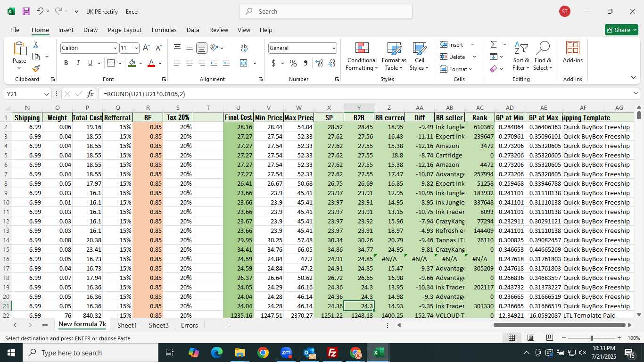644x362 pixels.
Task: Click the Insert Function fx icon
Action: tap(91, 94)
